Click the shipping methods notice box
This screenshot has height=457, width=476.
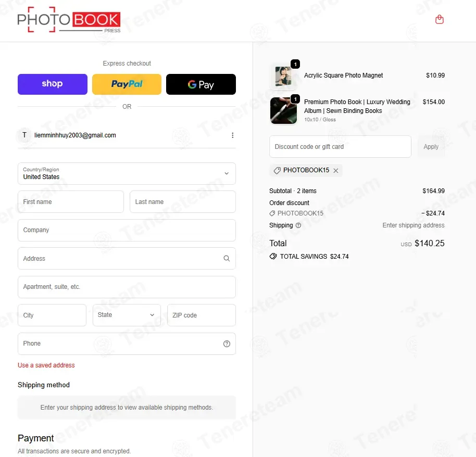127,408
